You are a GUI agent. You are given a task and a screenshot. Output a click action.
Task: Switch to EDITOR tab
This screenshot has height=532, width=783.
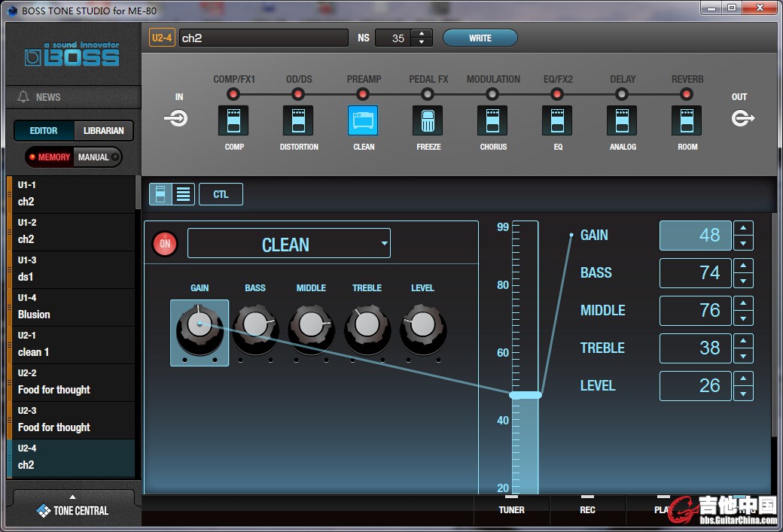point(44,130)
